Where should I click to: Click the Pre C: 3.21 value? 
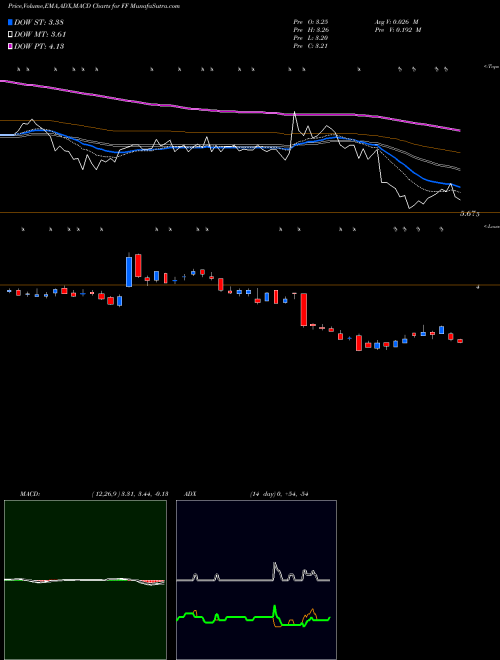[311, 46]
